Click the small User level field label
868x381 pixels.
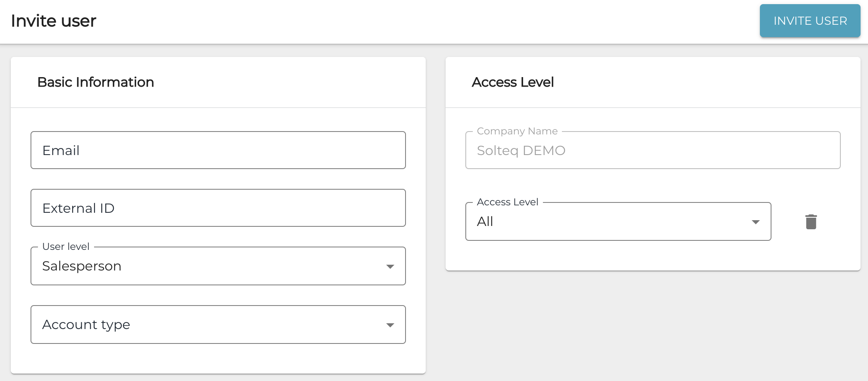point(66,247)
